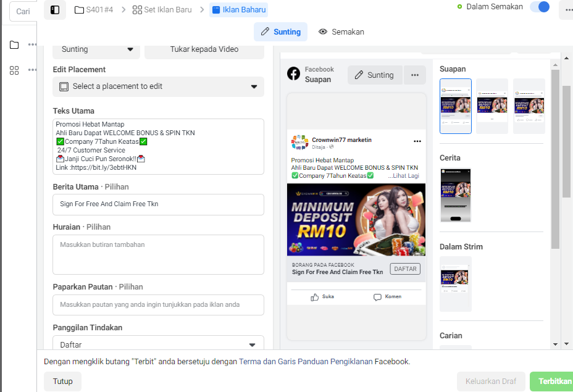Image resolution: width=573 pixels, height=392 pixels.
Task: Select the Cerita story preview thumbnail
Action: tap(455, 195)
